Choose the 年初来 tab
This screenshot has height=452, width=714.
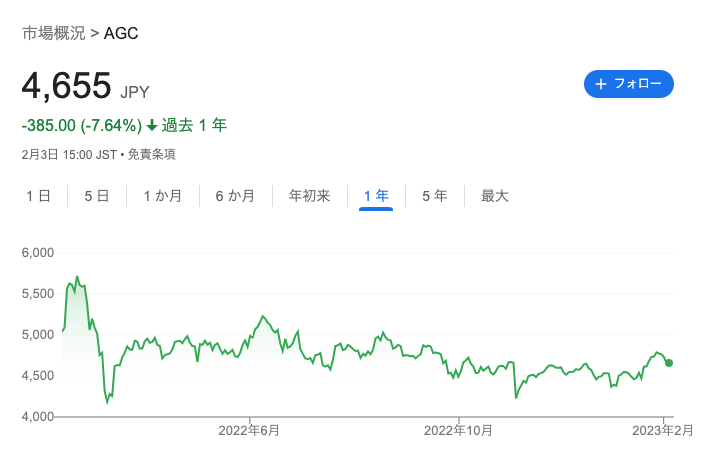[309, 196]
